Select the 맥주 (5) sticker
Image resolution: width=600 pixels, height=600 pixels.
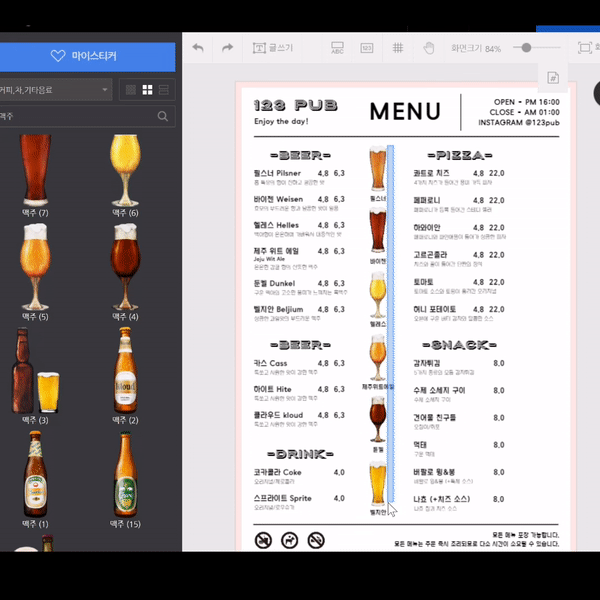35,267
